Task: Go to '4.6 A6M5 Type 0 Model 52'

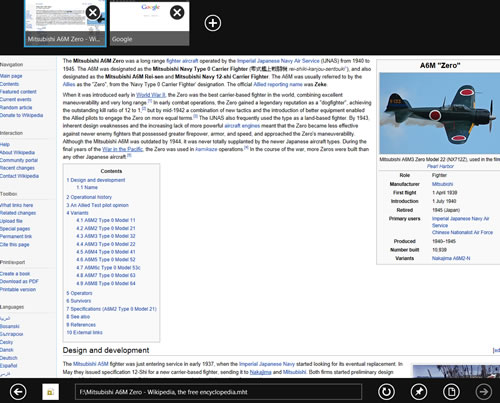Action: [106, 259]
